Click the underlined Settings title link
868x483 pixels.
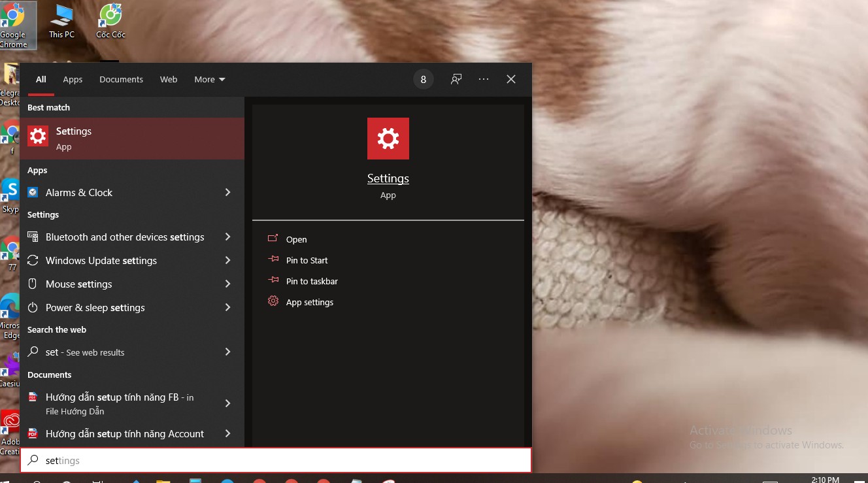[388, 178]
